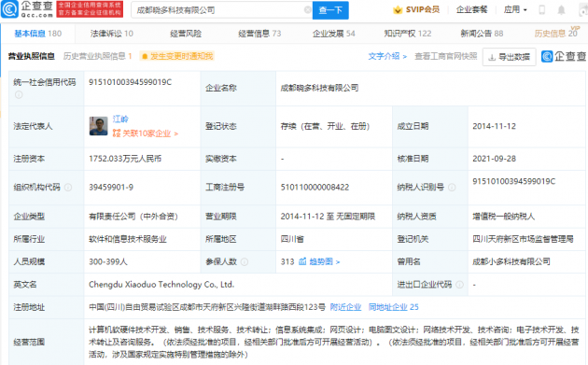The image size is (588, 365).
Task: Open the notifications bell icon
Action: [561, 9]
